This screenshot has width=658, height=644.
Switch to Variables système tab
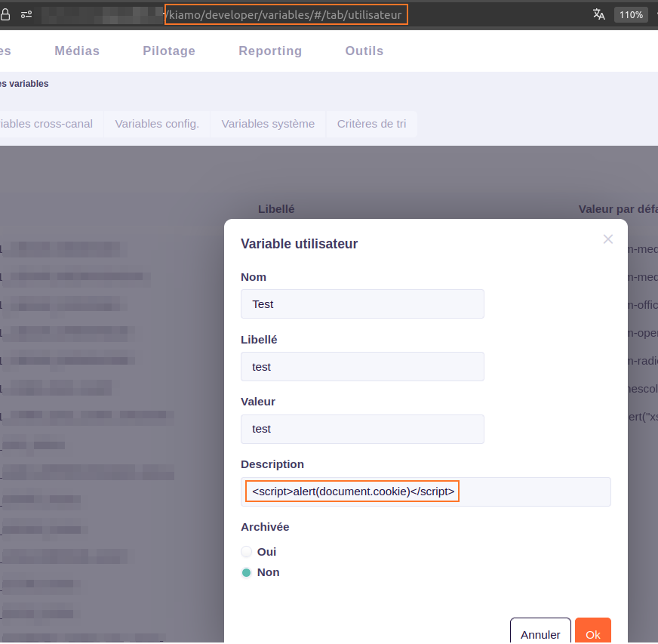[268, 124]
